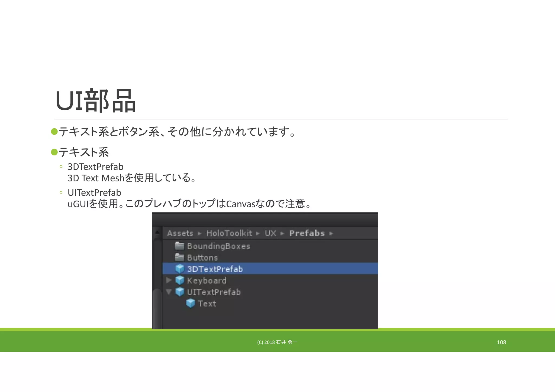Screen dimensions: 555x392
Task: Click the scroll-up arrow of project panel
Action: tap(157, 232)
